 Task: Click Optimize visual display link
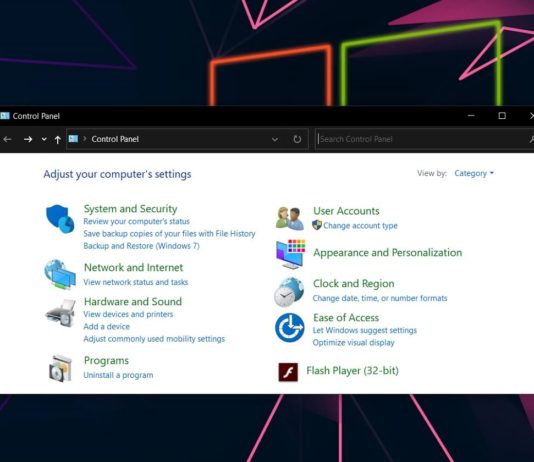pos(353,342)
